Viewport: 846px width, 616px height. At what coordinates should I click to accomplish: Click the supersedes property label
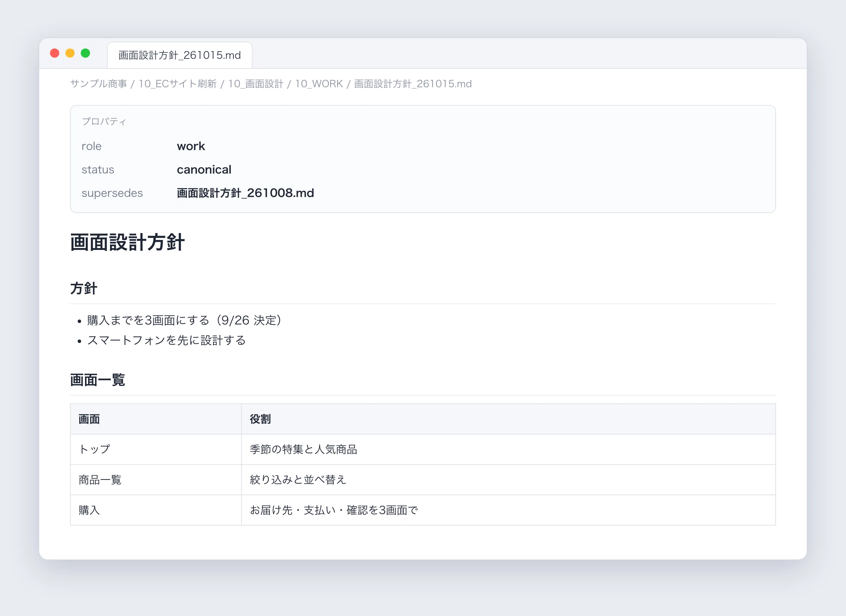tap(112, 193)
